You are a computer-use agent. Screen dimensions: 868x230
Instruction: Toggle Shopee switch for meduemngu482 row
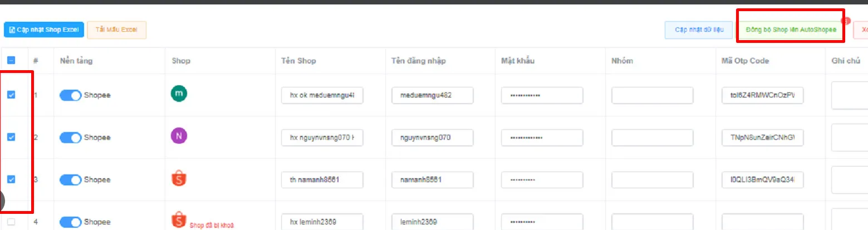[x=71, y=95]
